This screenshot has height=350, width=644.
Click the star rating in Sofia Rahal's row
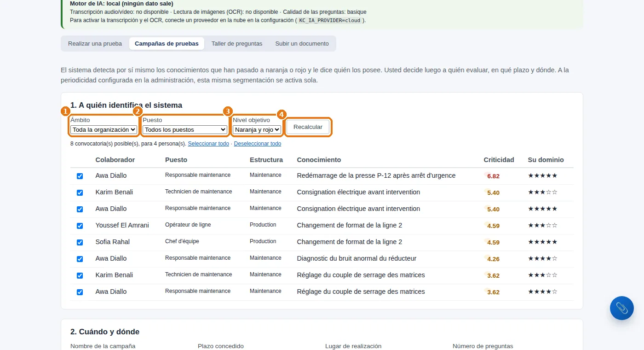543,242
